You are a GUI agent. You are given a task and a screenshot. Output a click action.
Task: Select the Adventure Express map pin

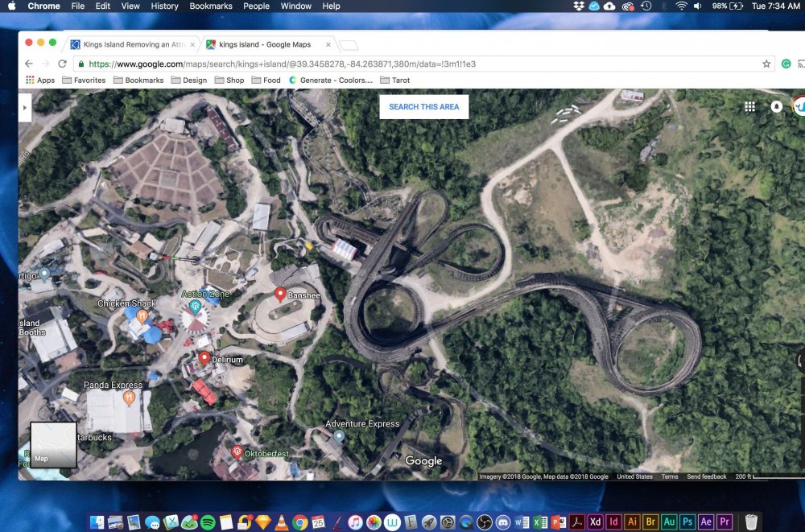[x=339, y=437]
